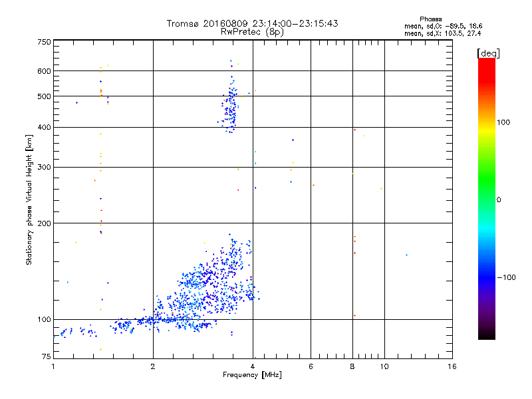This screenshot has height=399, width=532.
Task: Click the 'Frequency [MHz]' axis title
Action: click(252, 375)
